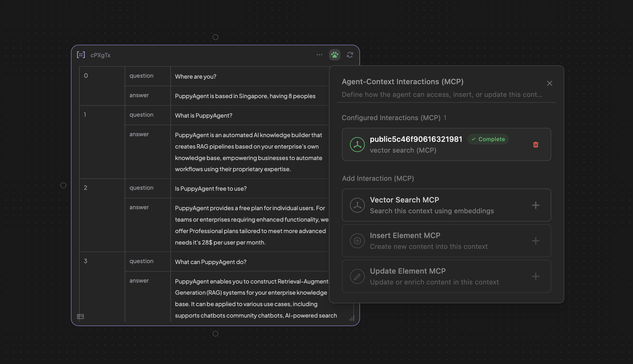Select row index 3 in the table
The width and height of the screenshot is (633, 364).
(x=85, y=261)
